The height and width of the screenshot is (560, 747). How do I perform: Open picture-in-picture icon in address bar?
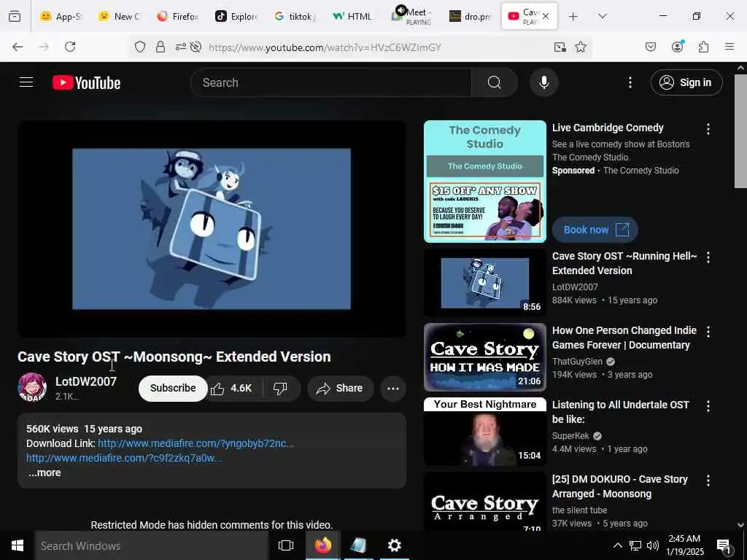point(560,47)
